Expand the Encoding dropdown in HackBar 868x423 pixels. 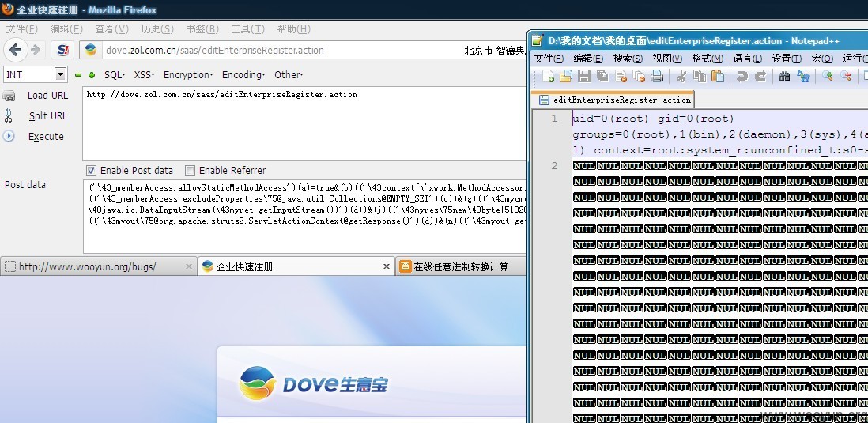[x=243, y=75]
